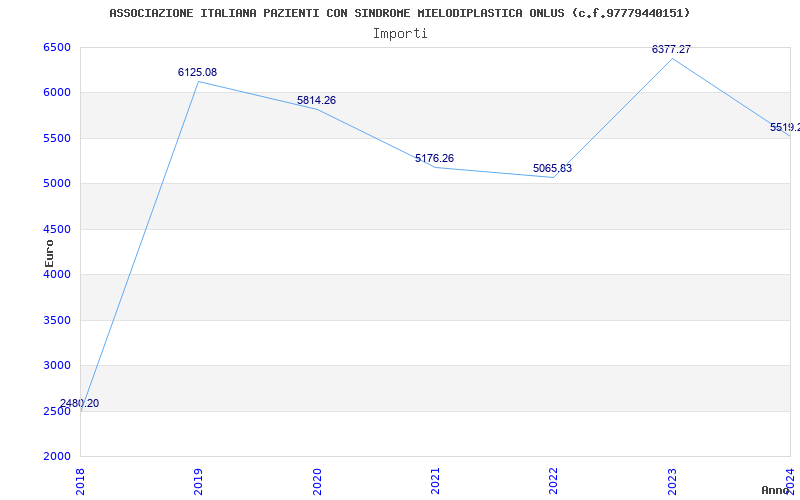Click the 2000 y-axis tick label
This screenshot has height=500, width=800.
click(x=57, y=456)
